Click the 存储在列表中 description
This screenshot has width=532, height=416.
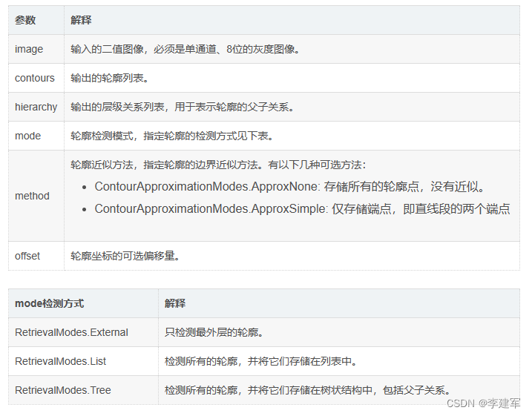(261, 361)
